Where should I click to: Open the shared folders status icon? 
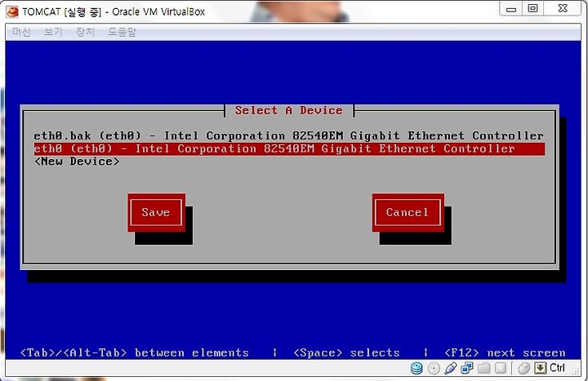(x=483, y=368)
